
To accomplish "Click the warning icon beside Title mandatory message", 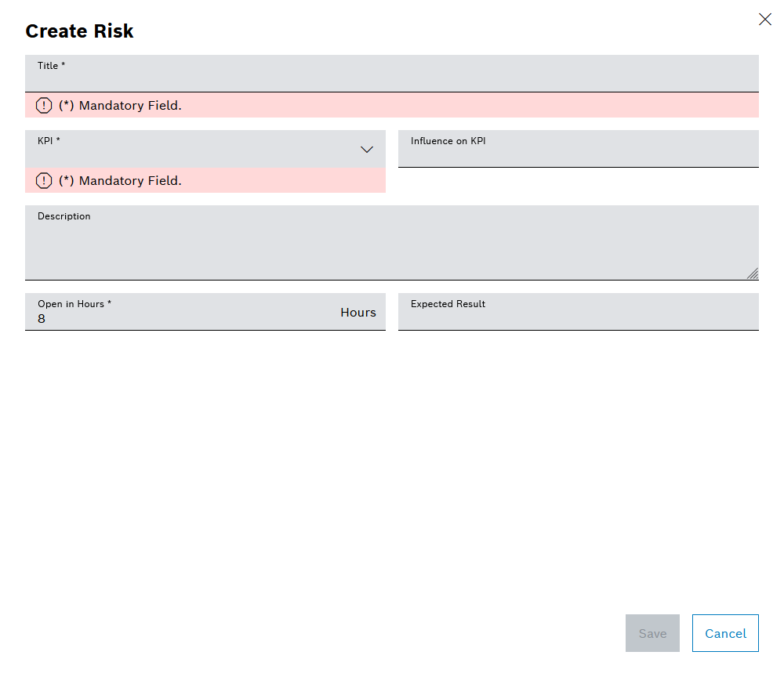I will click(44, 104).
